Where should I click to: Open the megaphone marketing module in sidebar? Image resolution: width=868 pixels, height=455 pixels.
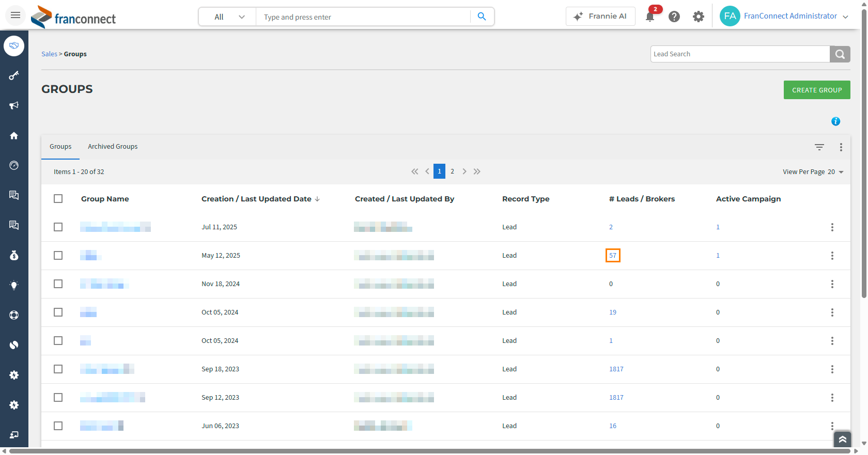click(x=14, y=105)
